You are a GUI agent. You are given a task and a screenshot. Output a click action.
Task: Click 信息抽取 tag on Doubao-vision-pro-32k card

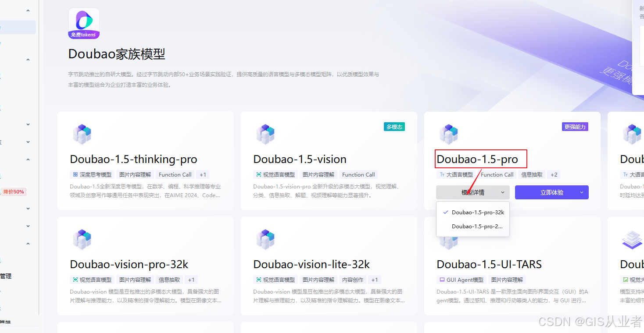[169, 280]
